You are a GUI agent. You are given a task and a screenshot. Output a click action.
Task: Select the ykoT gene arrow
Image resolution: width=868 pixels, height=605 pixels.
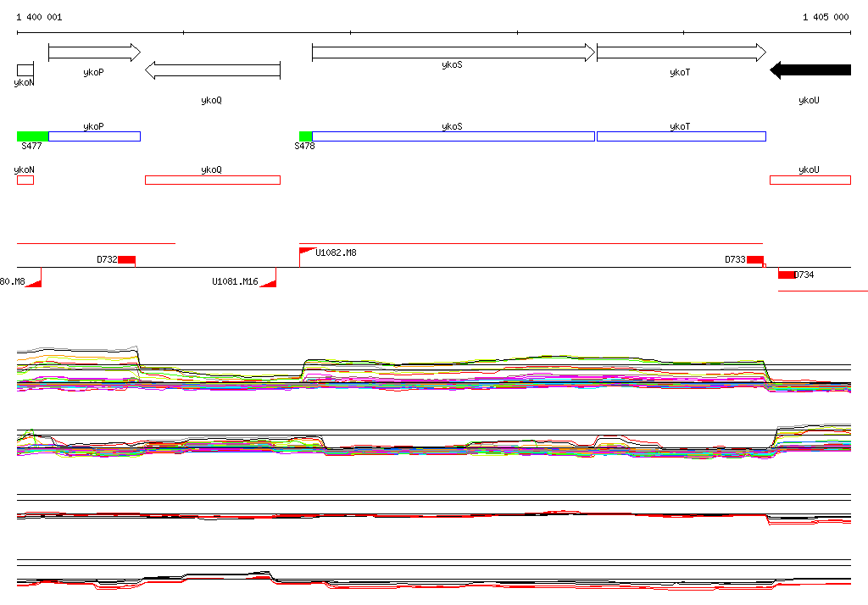(x=682, y=53)
